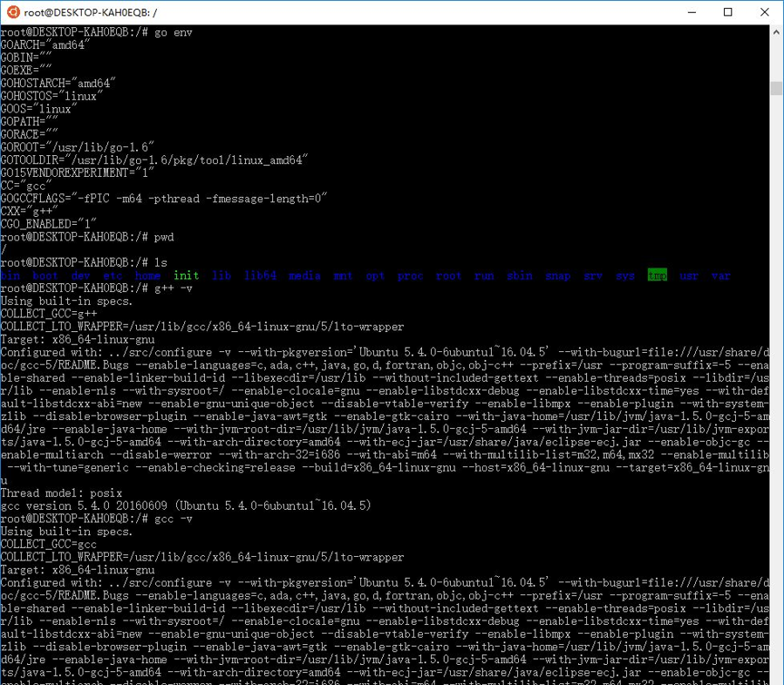Click the vertical scrollbar thumb

point(776,88)
